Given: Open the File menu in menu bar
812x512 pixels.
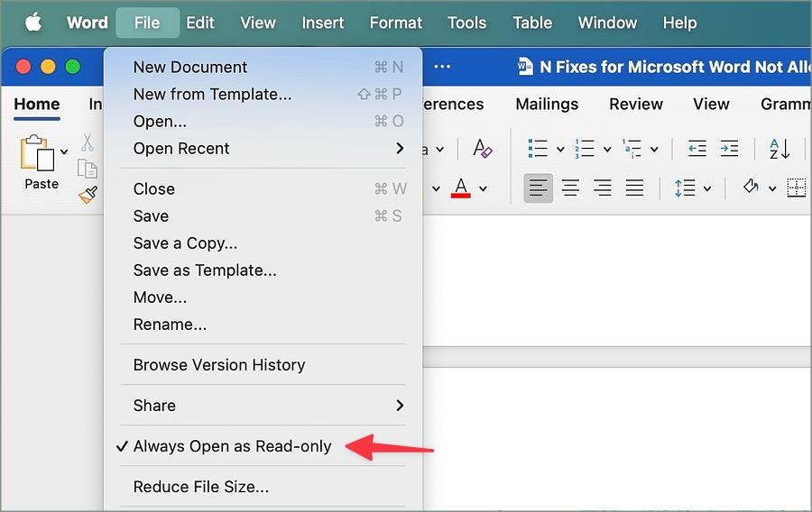Looking at the screenshot, I should click(147, 23).
